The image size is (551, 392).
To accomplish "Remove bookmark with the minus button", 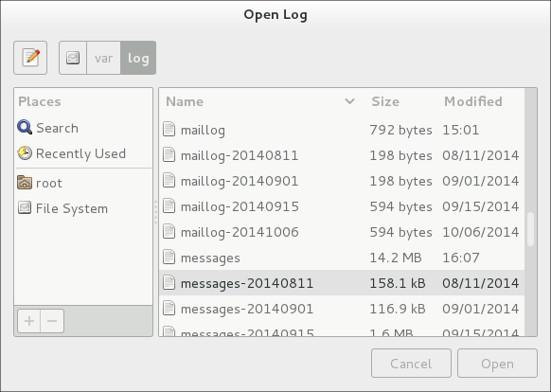I will click(x=52, y=321).
